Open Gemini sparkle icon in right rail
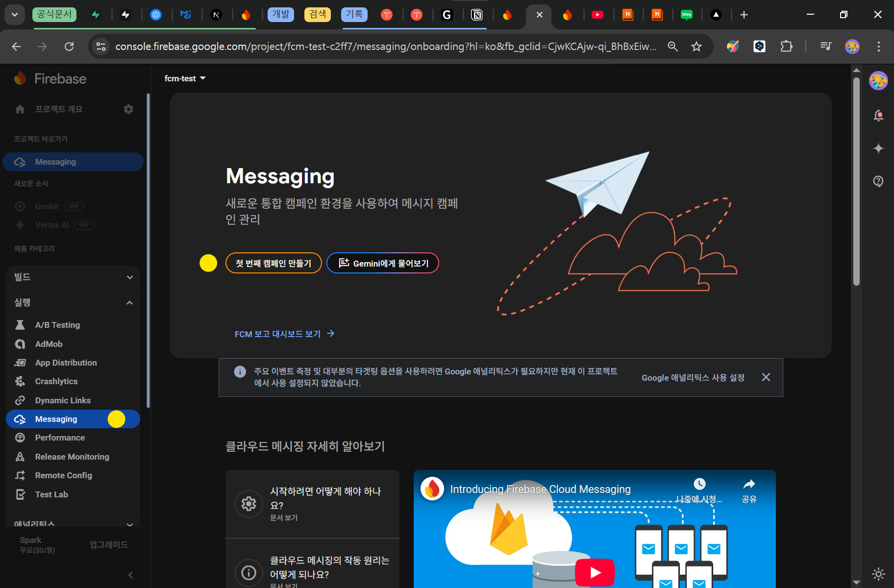Screen dimensions: 894x588 point(878,148)
